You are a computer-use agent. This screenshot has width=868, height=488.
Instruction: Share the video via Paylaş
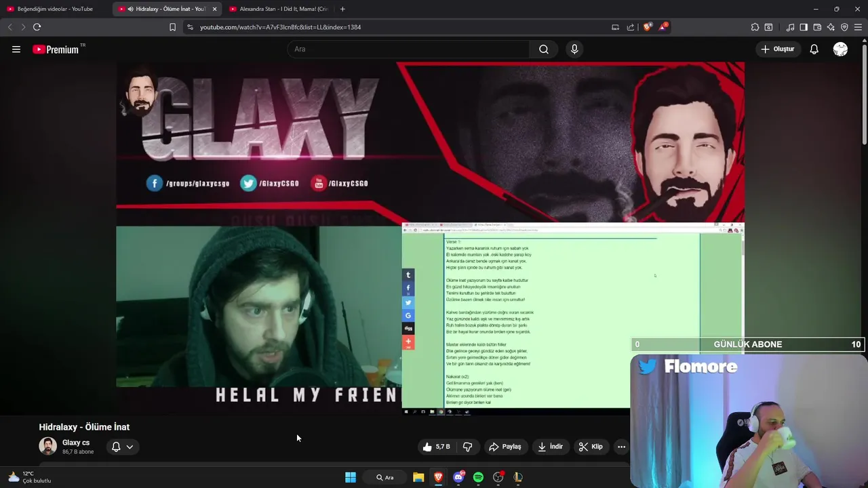coord(505,447)
